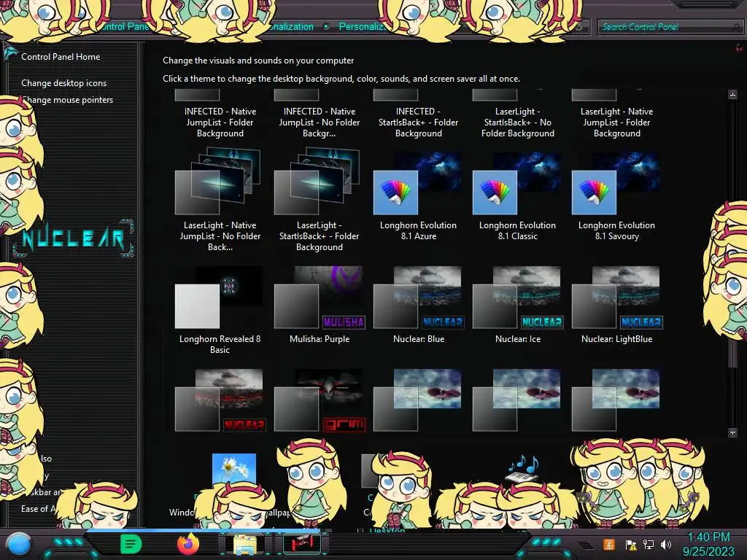Switch to the Personalization window taskbar button
The width and height of the screenshot is (747, 560).
pos(301,544)
